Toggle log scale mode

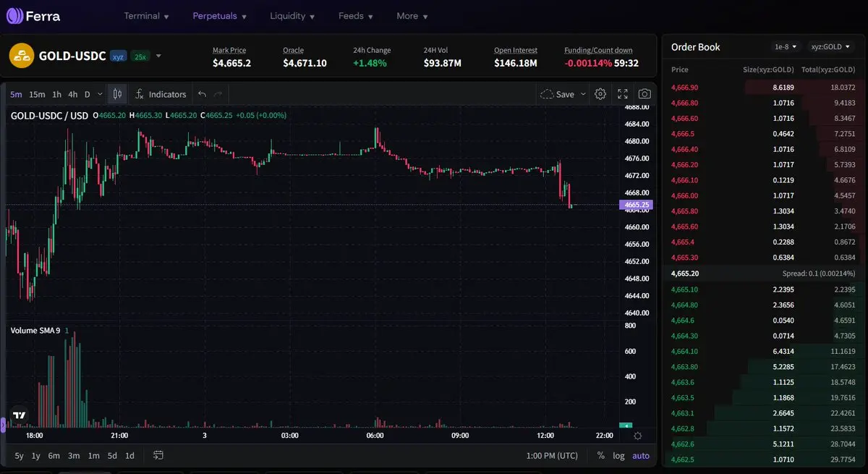point(619,456)
